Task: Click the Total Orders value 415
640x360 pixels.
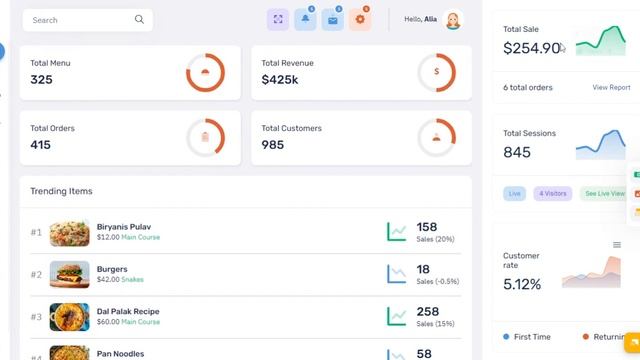Action: [x=40, y=145]
